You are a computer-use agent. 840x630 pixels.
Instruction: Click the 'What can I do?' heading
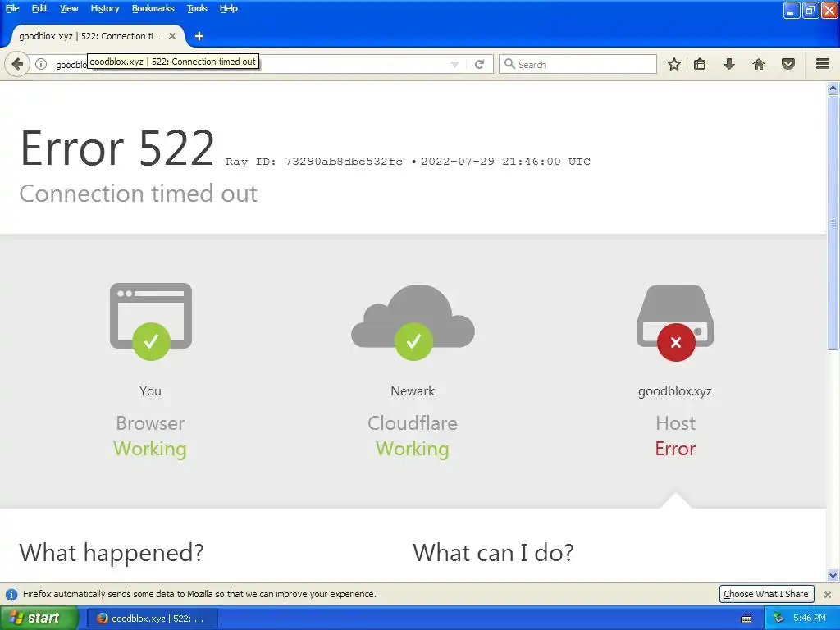[493, 552]
